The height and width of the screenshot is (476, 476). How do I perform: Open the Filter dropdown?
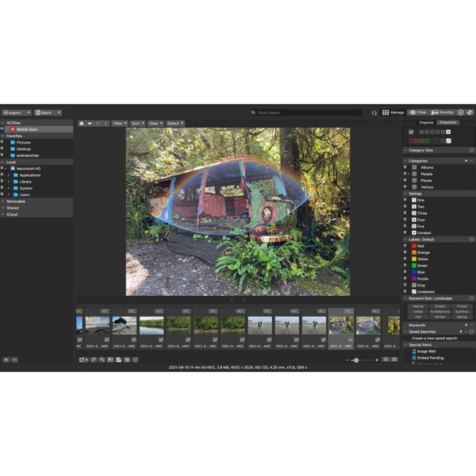pyautogui.click(x=120, y=123)
